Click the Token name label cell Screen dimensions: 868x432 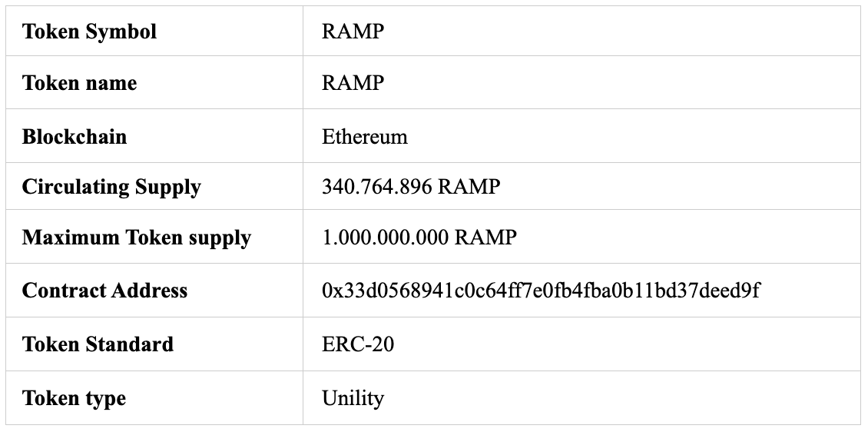pyautogui.click(x=79, y=83)
